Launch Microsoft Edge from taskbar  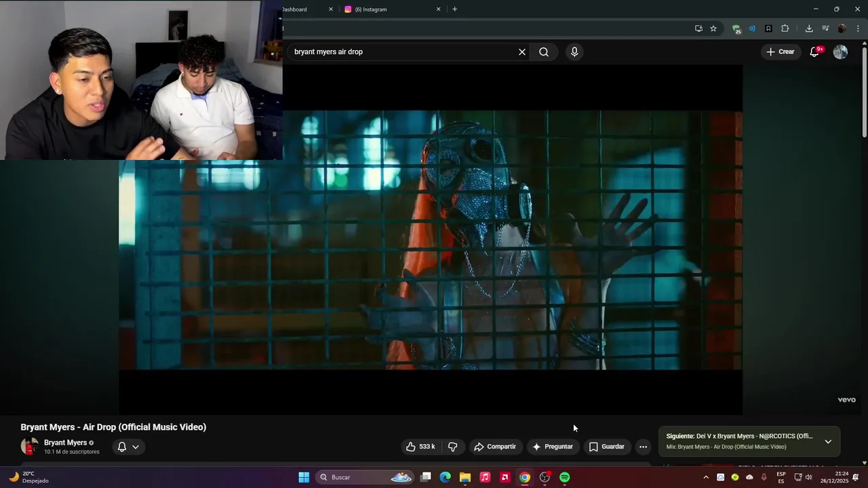tap(446, 477)
